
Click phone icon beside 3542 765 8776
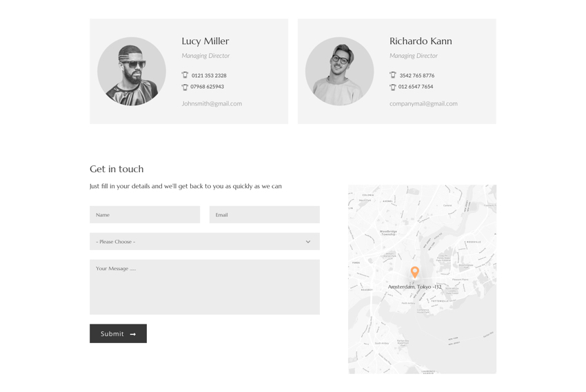coord(393,75)
